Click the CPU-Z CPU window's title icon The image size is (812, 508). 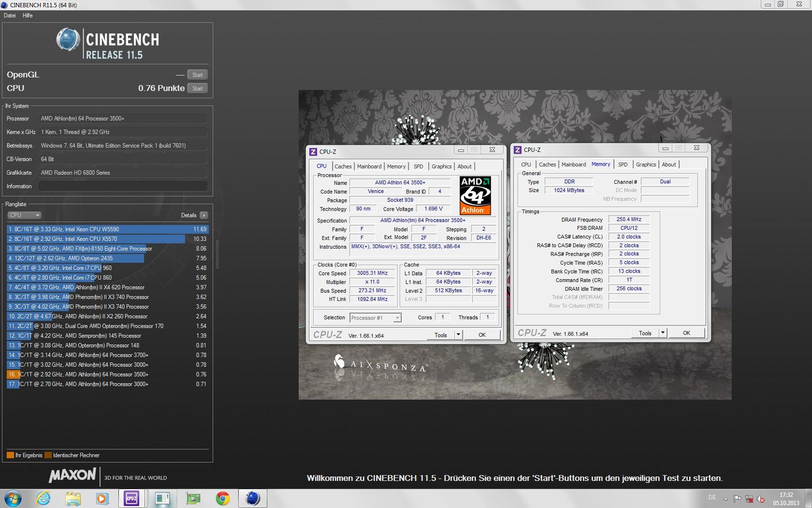click(313, 151)
